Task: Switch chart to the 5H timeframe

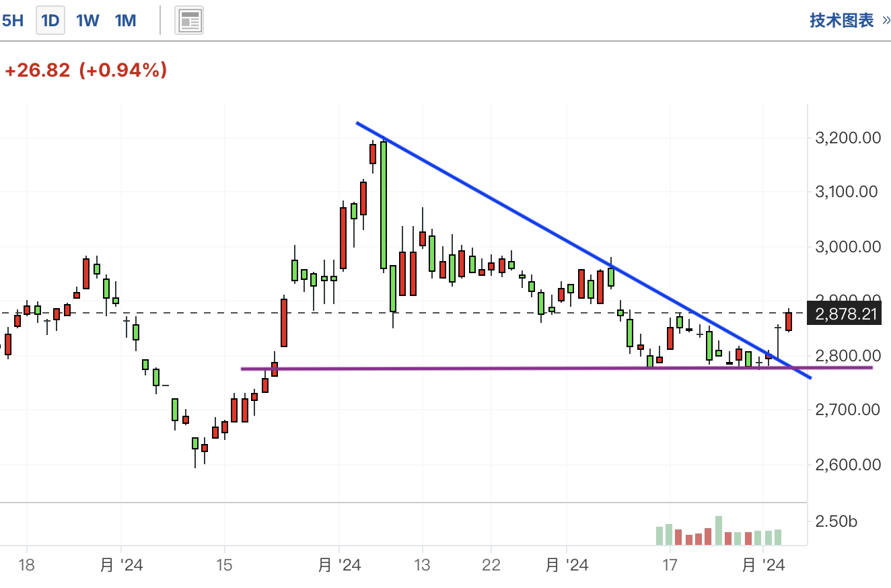Action: point(12,21)
